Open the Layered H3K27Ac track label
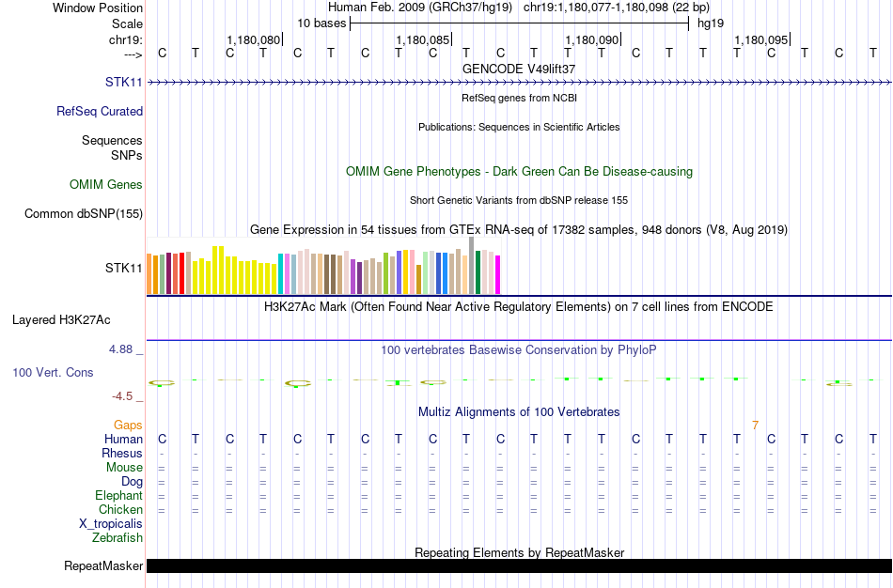 point(61,320)
